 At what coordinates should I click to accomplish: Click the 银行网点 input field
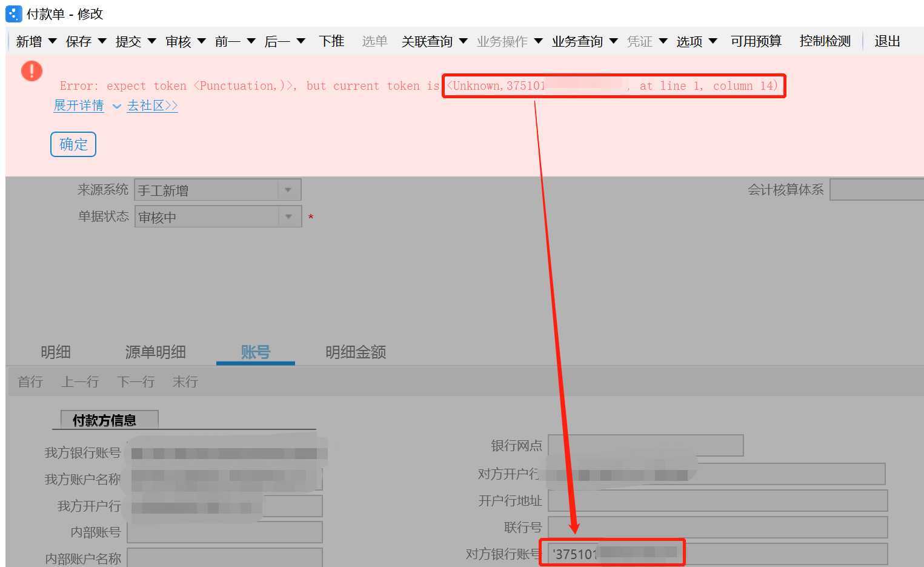coord(646,445)
